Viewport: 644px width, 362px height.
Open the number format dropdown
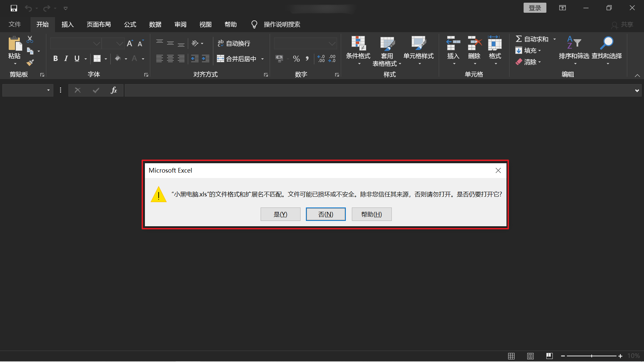coord(332,44)
